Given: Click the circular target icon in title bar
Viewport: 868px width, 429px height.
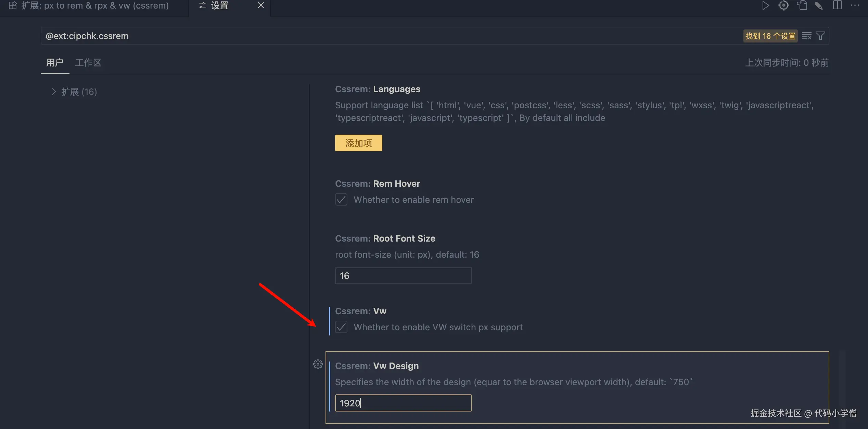Looking at the screenshot, I should (783, 5).
